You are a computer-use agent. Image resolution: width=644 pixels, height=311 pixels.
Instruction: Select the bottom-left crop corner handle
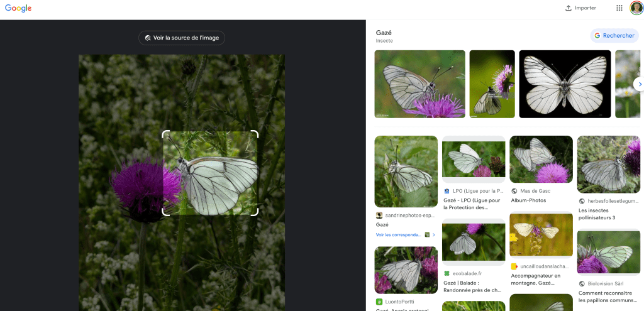tap(165, 213)
